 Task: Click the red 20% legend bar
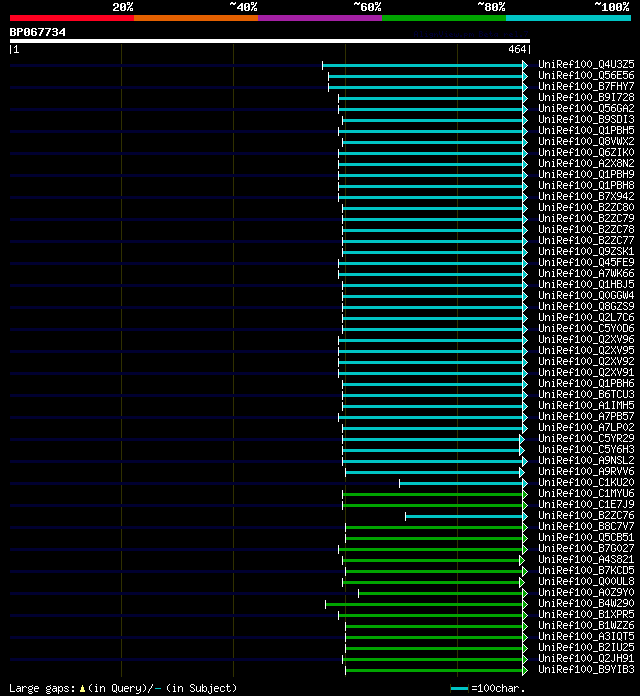click(72, 18)
